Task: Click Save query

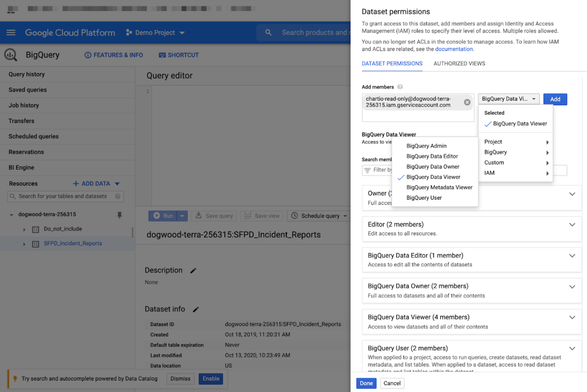Action: click(214, 216)
